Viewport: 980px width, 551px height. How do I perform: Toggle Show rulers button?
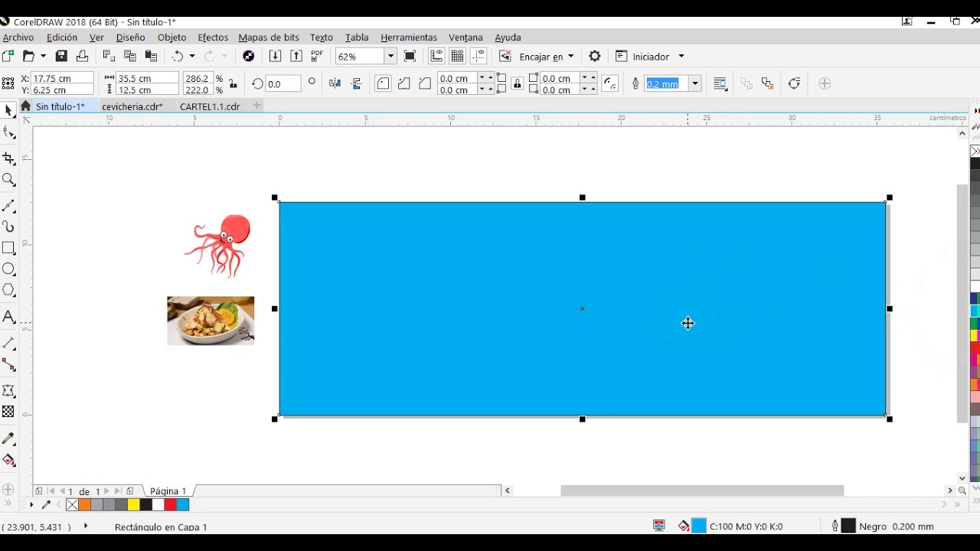coord(436,56)
